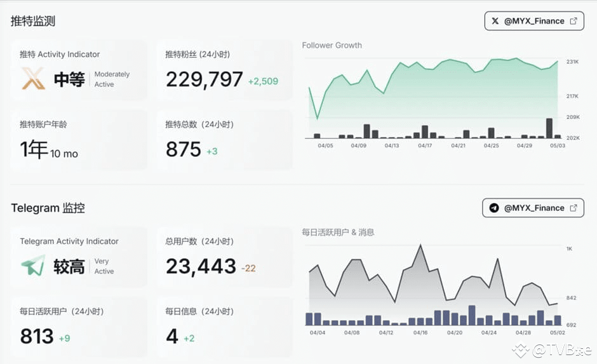This screenshot has height=364, width=597.
Task: Click the 202K axis label
Action: (x=573, y=138)
